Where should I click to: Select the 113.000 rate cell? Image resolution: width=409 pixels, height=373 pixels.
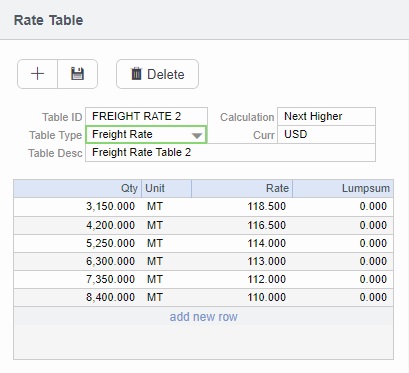tap(242, 261)
